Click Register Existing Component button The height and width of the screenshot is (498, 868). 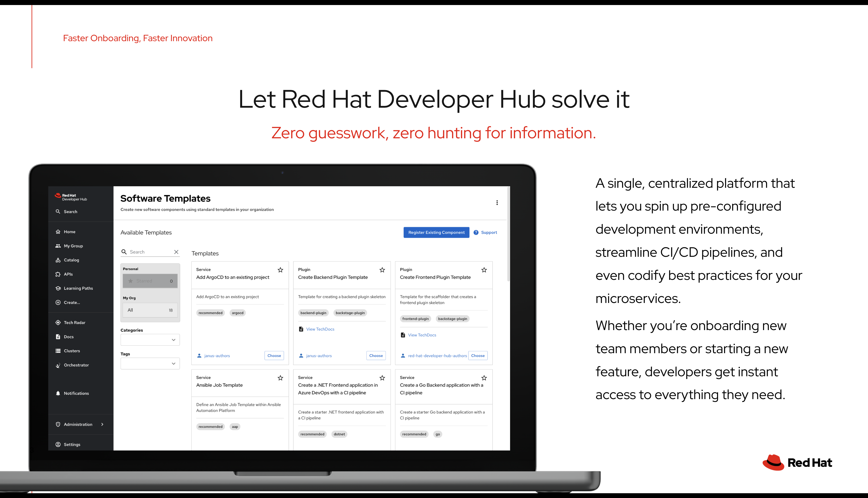point(436,233)
